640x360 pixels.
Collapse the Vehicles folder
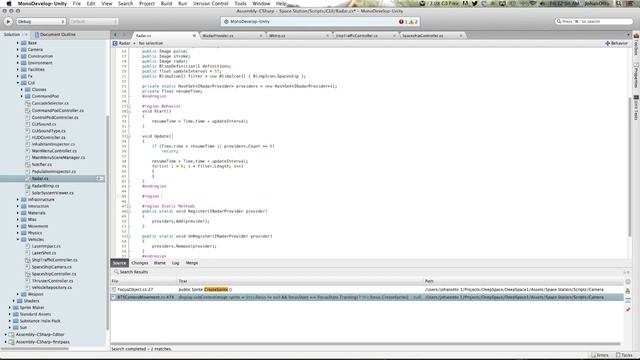point(18,240)
